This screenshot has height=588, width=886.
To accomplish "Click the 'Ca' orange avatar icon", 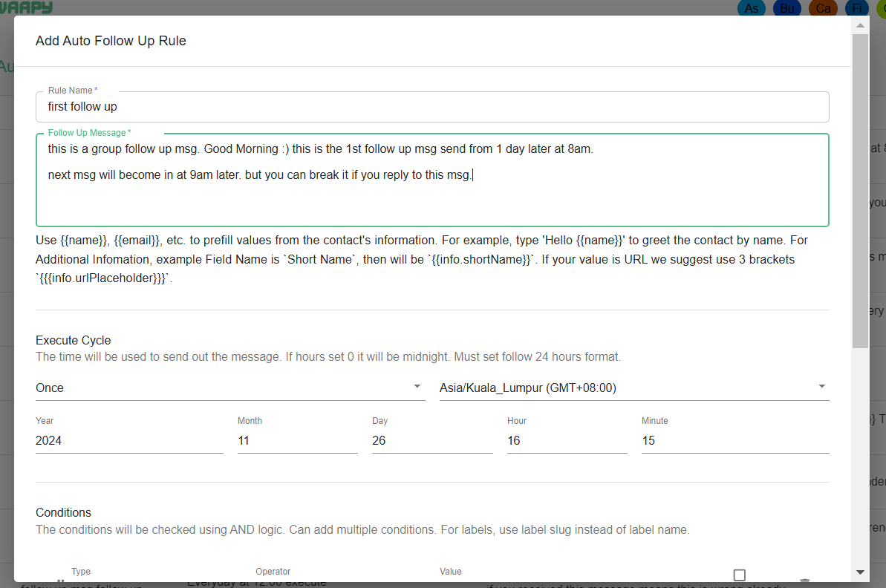I will pyautogui.click(x=823, y=8).
